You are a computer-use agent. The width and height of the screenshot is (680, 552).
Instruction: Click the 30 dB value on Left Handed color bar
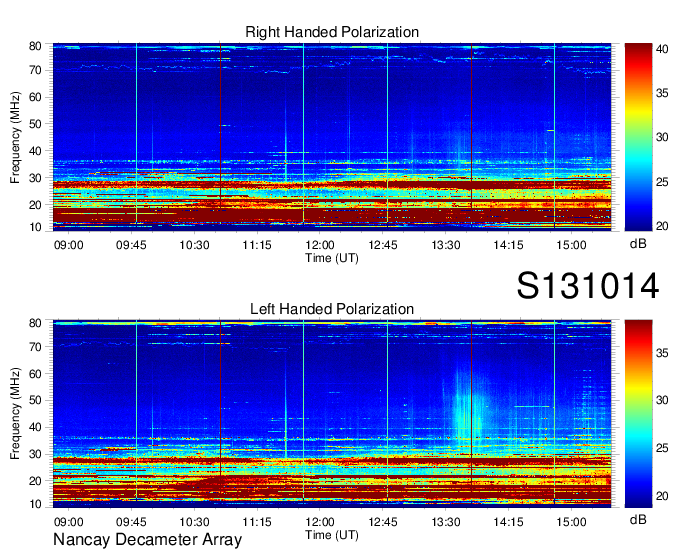tap(662, 400)
